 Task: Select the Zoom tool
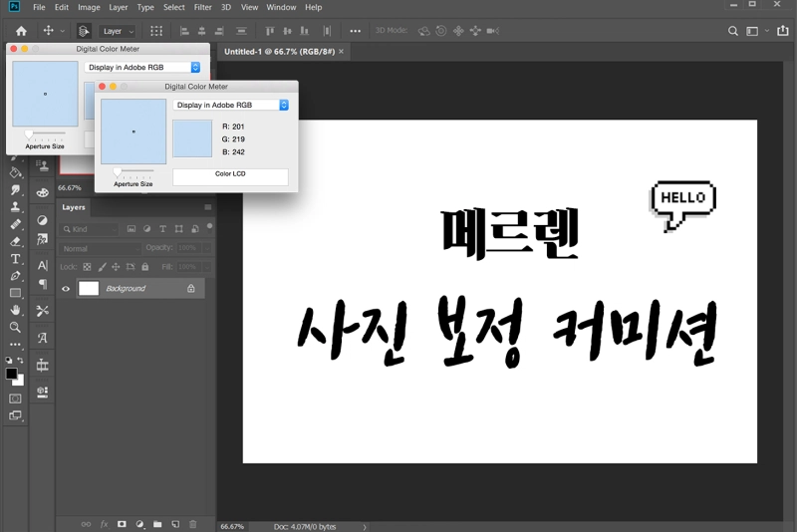tap(15, 327)
